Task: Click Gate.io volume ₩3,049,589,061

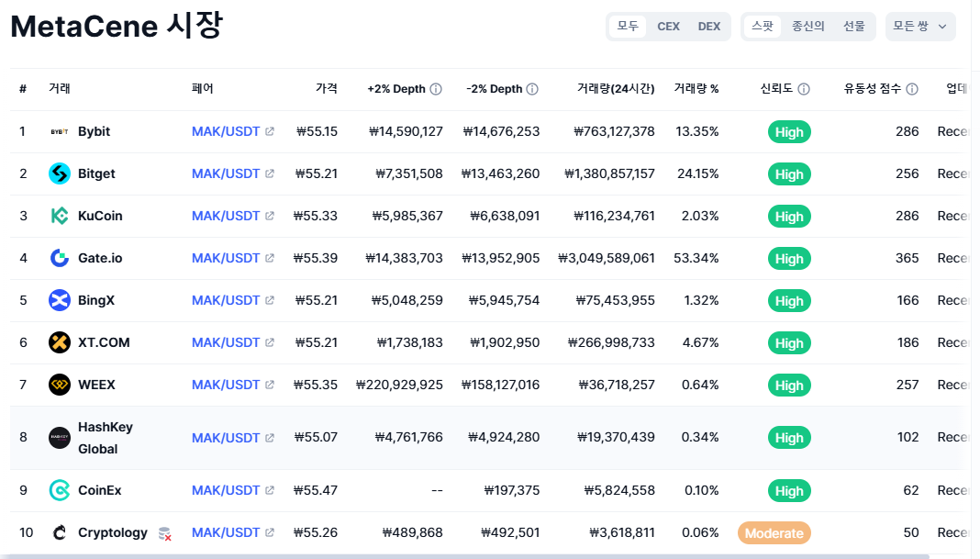Action: (x=607, y=258)
